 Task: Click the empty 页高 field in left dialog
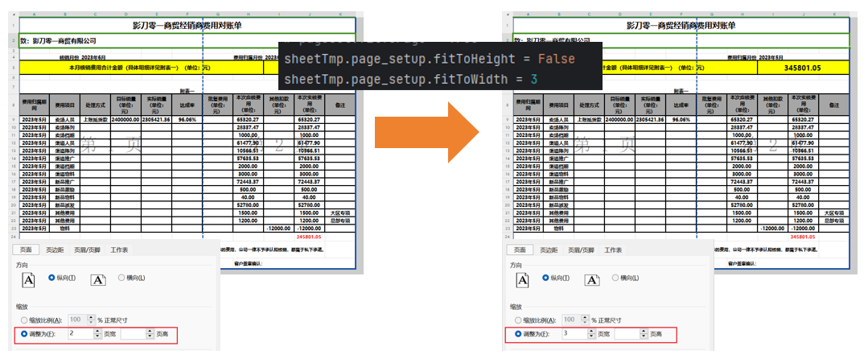coord(133,333)
